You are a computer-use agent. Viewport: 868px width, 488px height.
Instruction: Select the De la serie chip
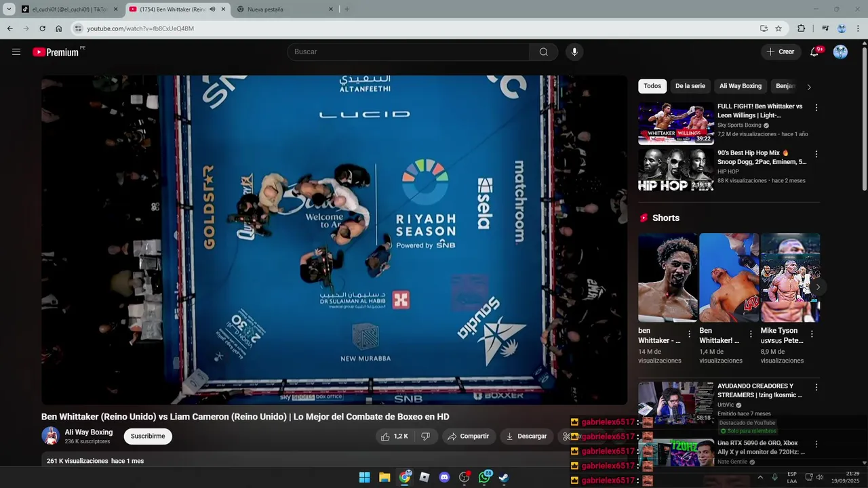[x=690, y=86]
